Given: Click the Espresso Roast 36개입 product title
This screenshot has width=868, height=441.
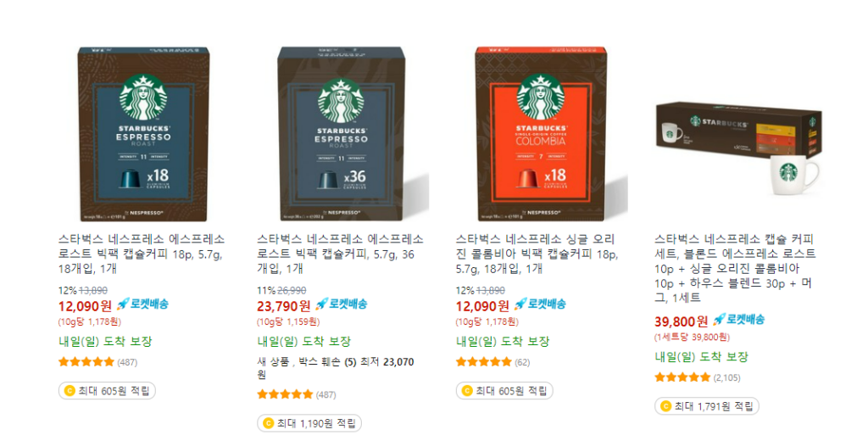Looking at the screenshot, I should (x=341, y=254).
